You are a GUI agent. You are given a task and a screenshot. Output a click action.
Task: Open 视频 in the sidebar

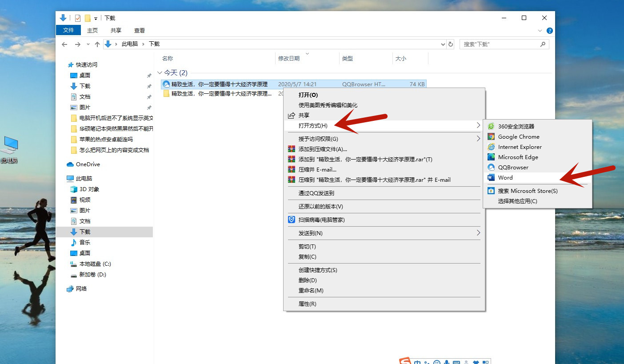pos(84,200)
